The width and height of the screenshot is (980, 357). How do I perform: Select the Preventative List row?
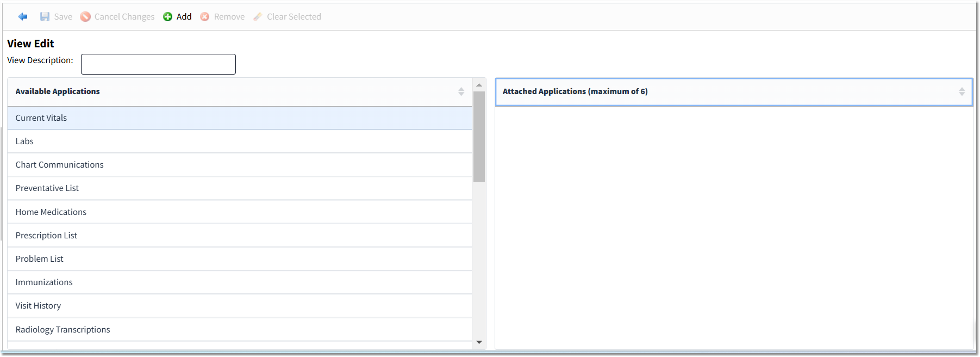[240, 188]
